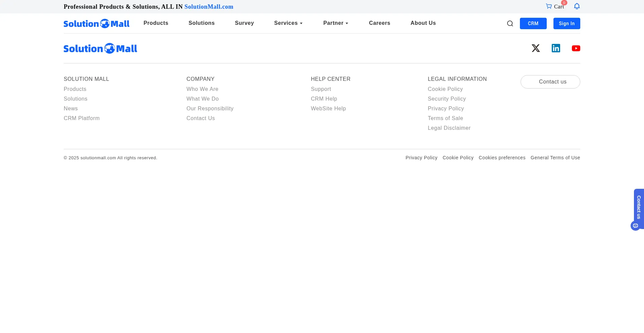Viewport: 644px width, 333px height.
Task: Click the SolutionMall logo in navbar
Action: point(97,23)
